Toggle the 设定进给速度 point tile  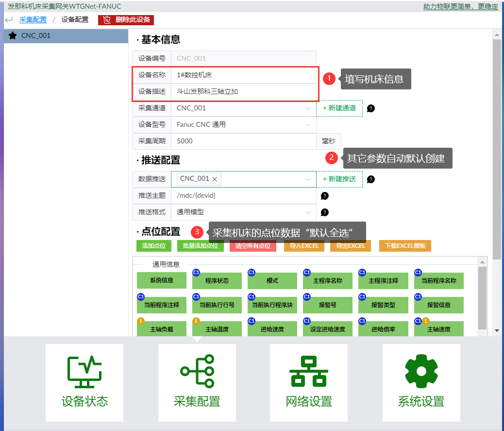[x=328, y=329]
